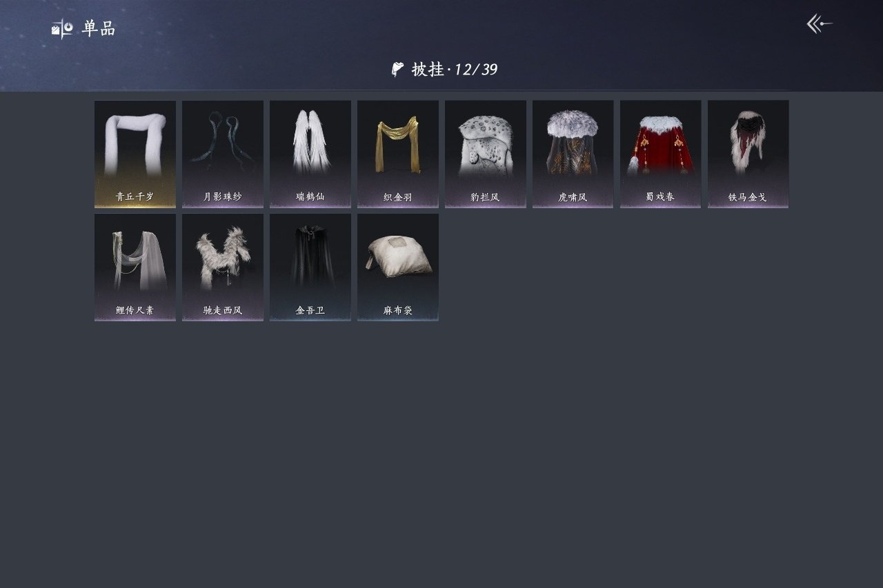The width and height of the screenshot is (883, 588).
Task: Click the 金吾卫 name label
Action: coord(310,310)
